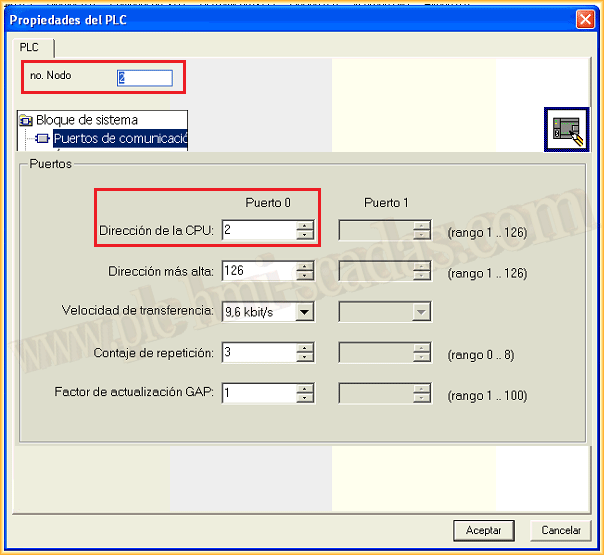This screenshot has height=555, width=604.
Task: Click Contaje de repetición Puerto 0 field
Action: click(x=258, y=353)
